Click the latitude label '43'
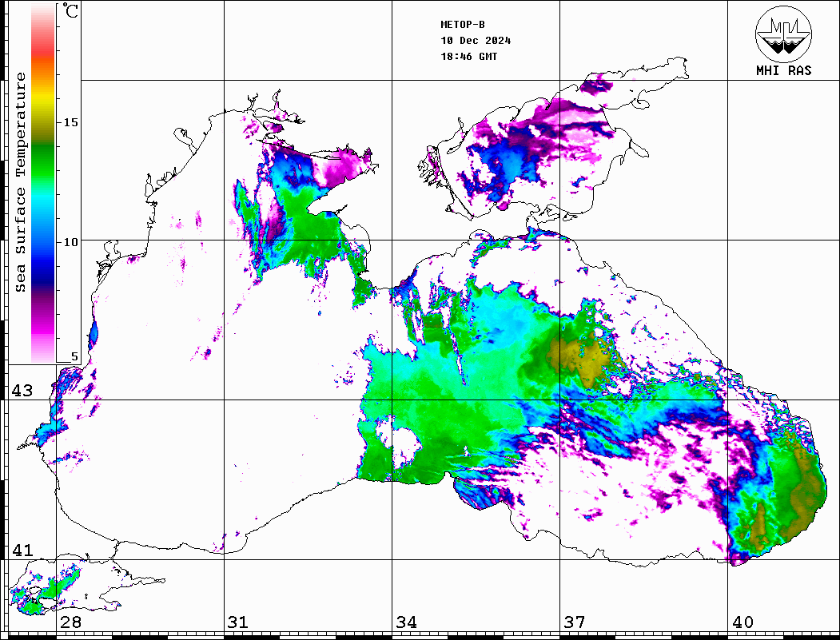This screenshot has height=640, width=840. [22, 391]
